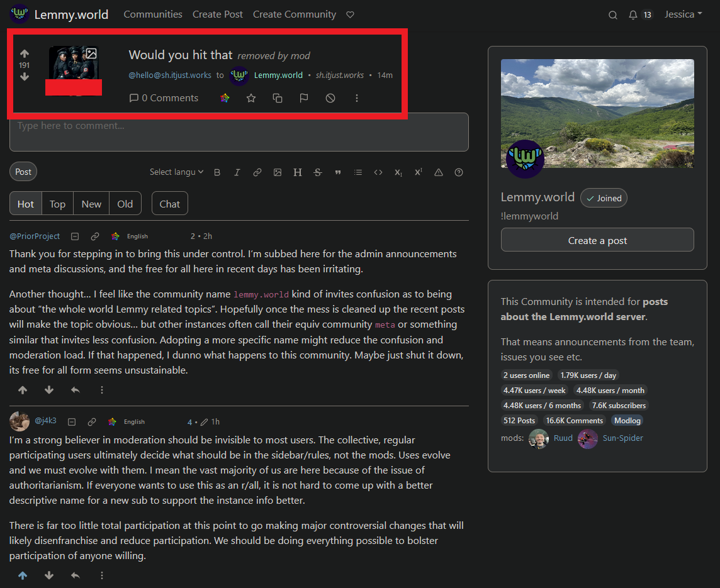The height and width of the screenshot is (588, 720).
Task: Sort comments by Top
Action: (57, 204)
